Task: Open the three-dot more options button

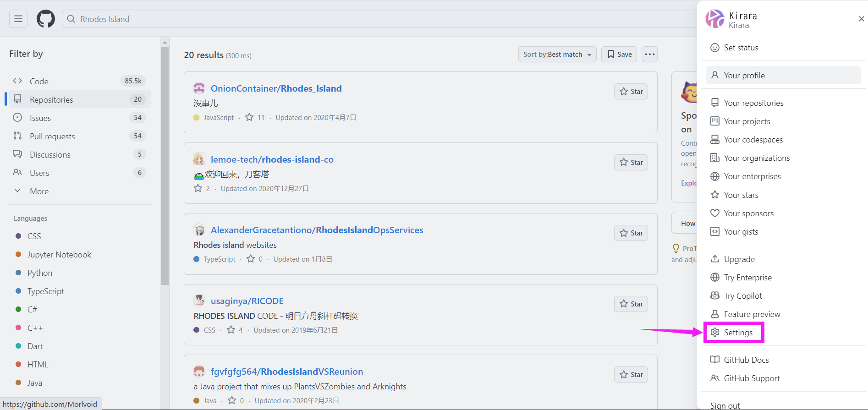Action: (650, 55)
